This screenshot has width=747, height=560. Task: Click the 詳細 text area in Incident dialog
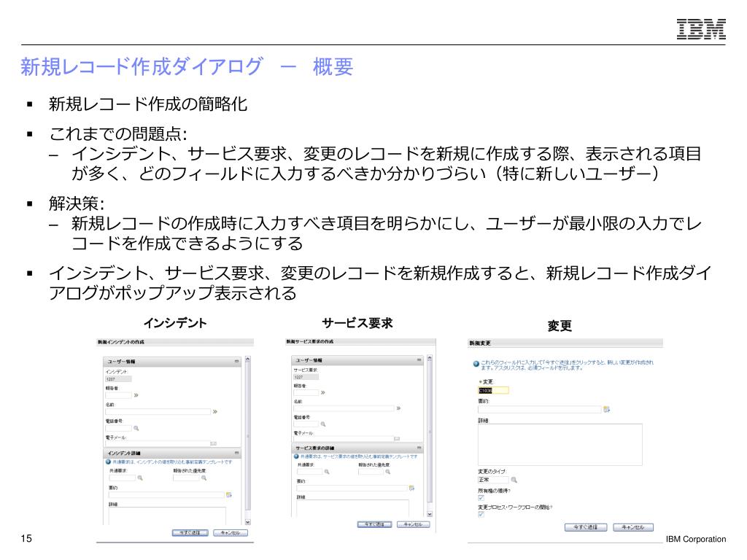167,516
